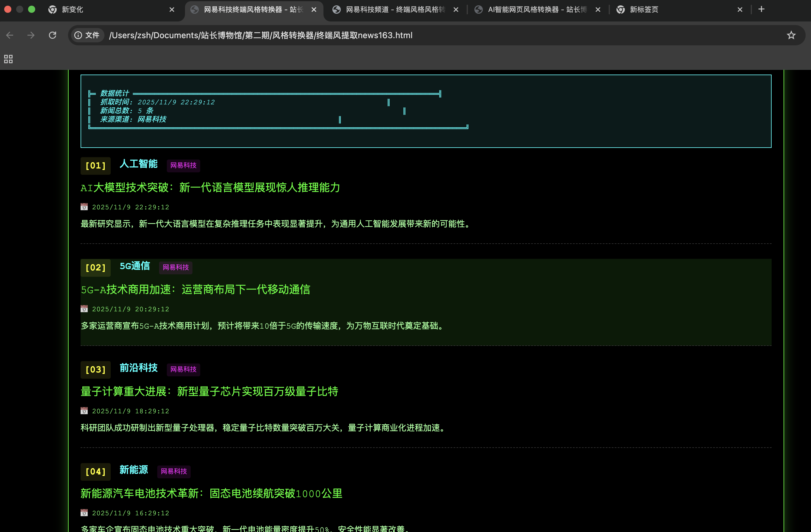Screen dimensions: 811x532
Task: Click the forward navigation arrow
Action: [x=31, y=35]
